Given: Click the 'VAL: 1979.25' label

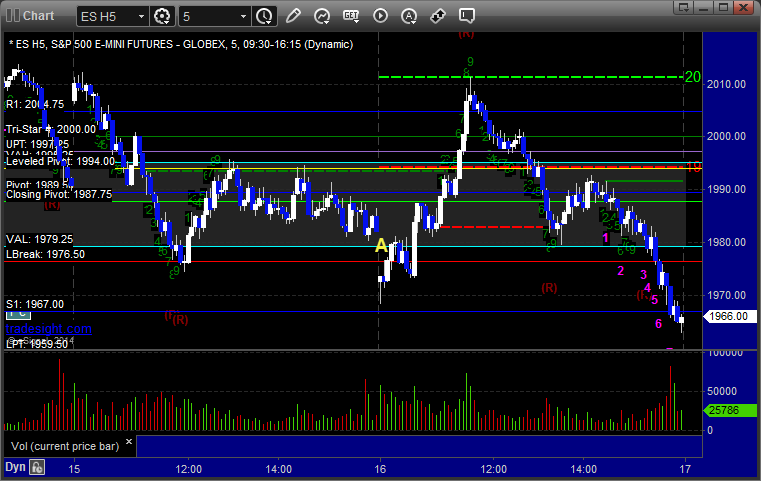Looking at the screenshot, I should click(39, 239).
